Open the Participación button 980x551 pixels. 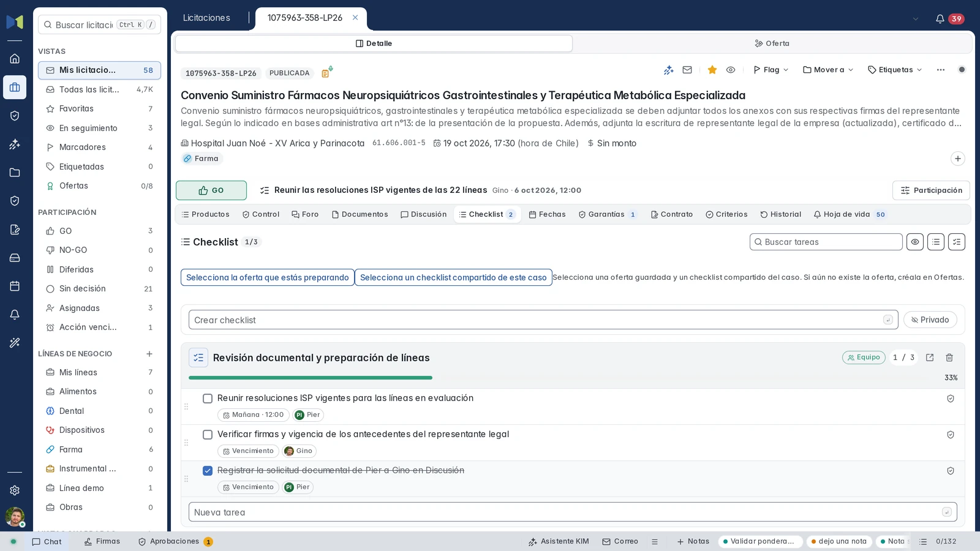931,190
